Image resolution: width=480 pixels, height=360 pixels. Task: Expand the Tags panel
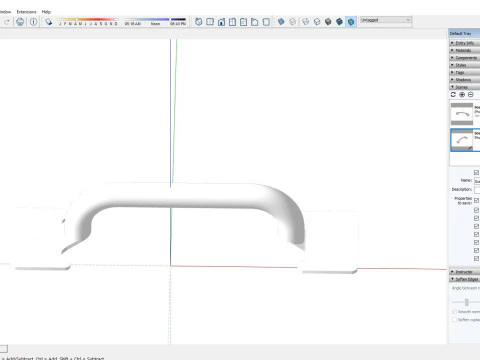(464, 72)
